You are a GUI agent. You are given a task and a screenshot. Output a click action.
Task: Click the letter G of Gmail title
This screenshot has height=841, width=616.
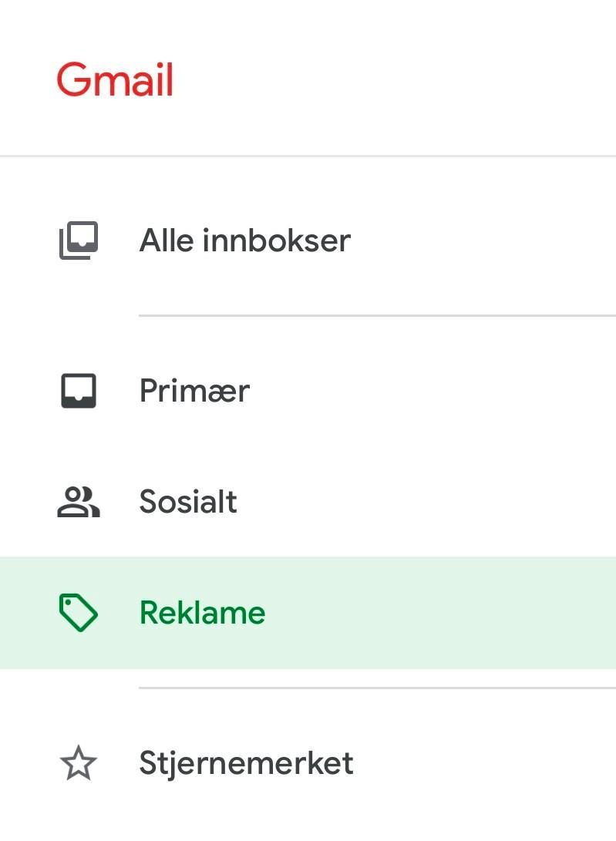[72, 80]
